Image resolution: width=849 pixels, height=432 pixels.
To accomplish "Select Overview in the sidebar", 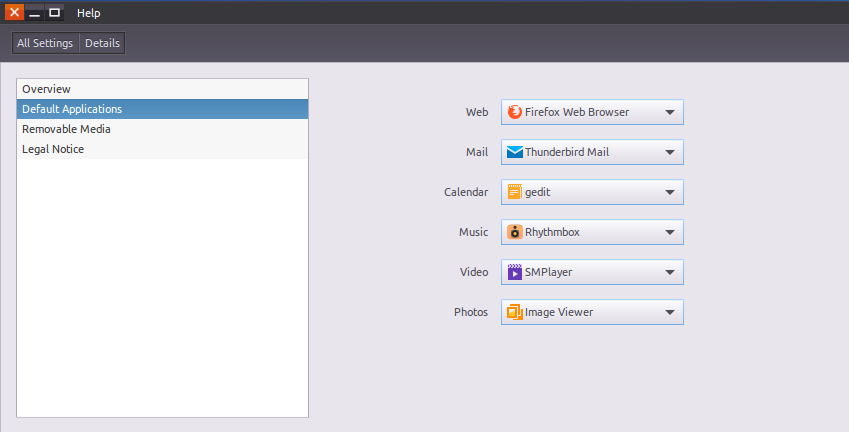I will tap(162, 89).
